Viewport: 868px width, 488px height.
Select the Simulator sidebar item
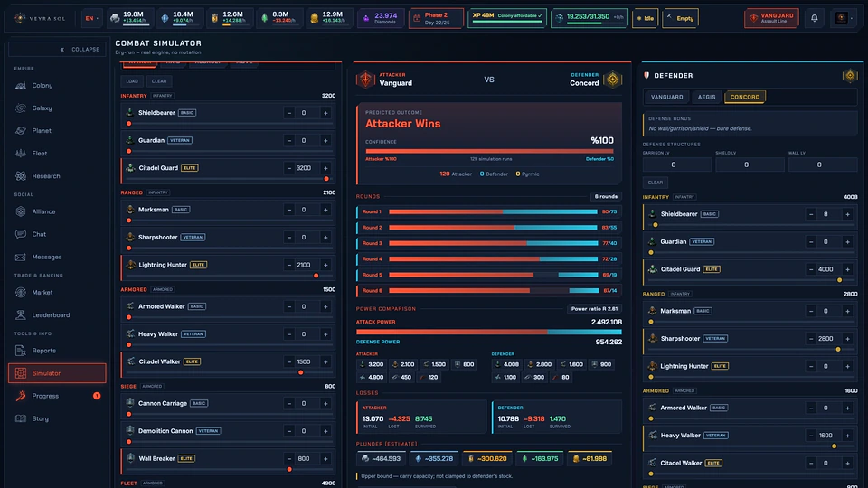pyautogui.click(x=57, y=373)
